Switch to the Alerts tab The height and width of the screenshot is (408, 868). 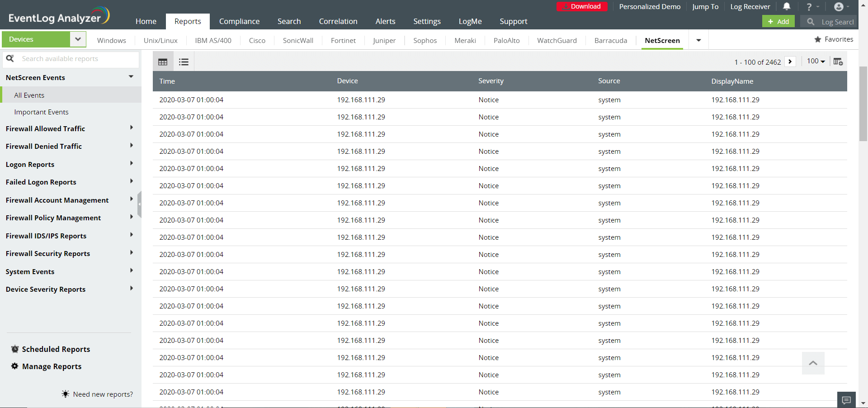(386, 21)
